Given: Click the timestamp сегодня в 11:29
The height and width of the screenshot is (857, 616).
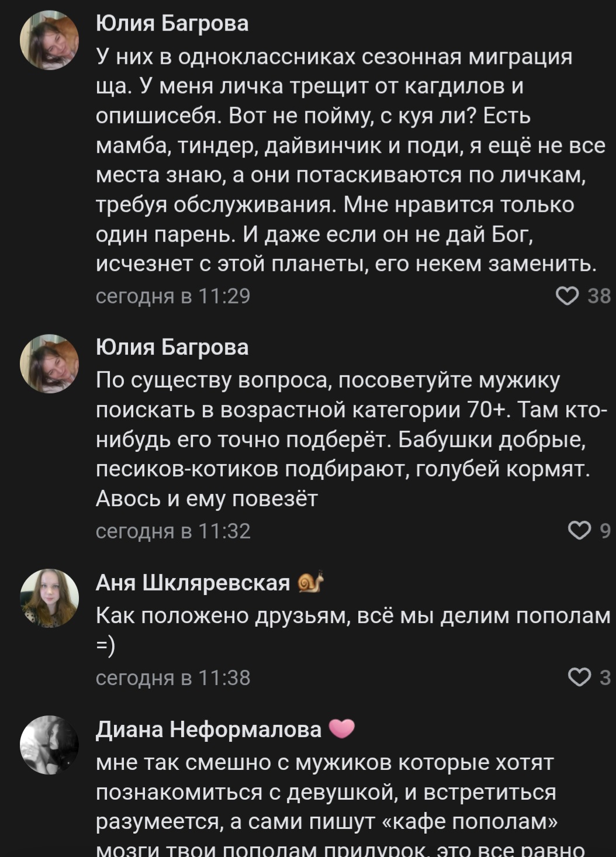Looking at the screenshot, I should tap(173, 296).
